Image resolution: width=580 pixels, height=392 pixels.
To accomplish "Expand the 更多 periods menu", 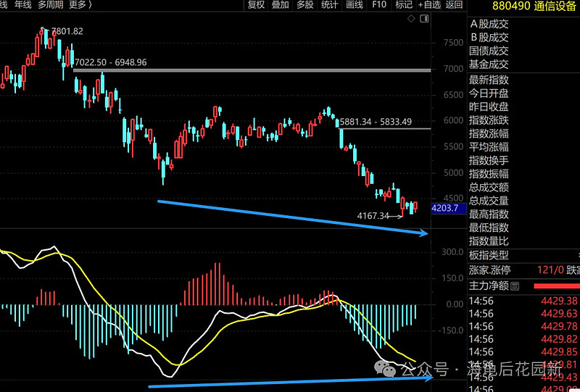I will [80, 5].
